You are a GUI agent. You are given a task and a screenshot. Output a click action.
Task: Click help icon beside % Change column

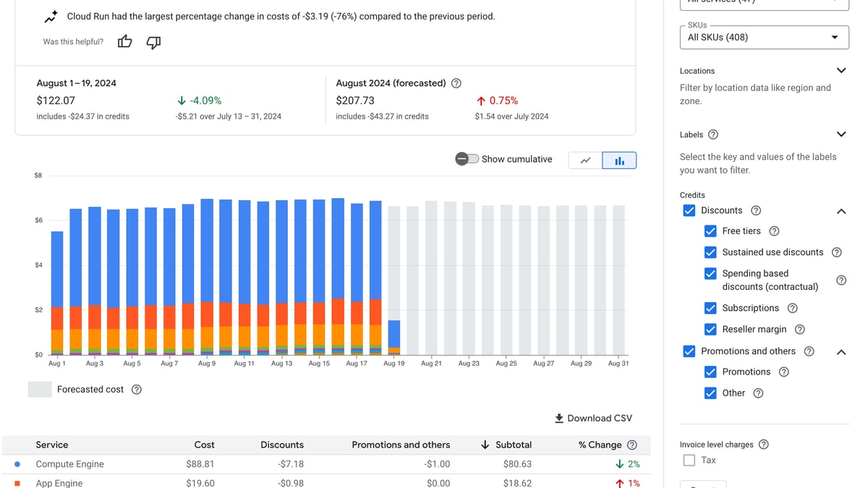coord(632,445)
